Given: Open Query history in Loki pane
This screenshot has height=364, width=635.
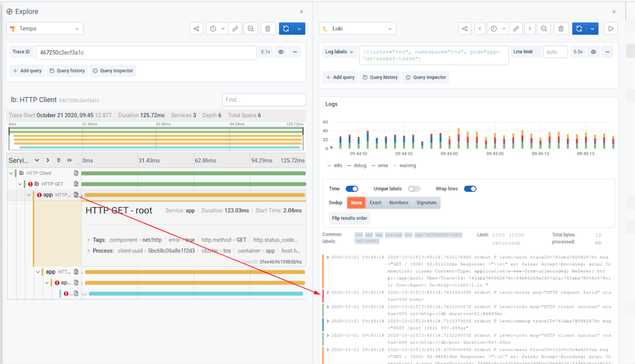Looking at the screenshot, I should pos(380,77).
